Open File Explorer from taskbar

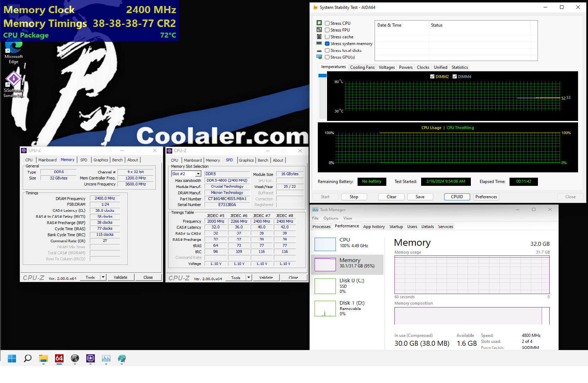click(x=43, y=359)
